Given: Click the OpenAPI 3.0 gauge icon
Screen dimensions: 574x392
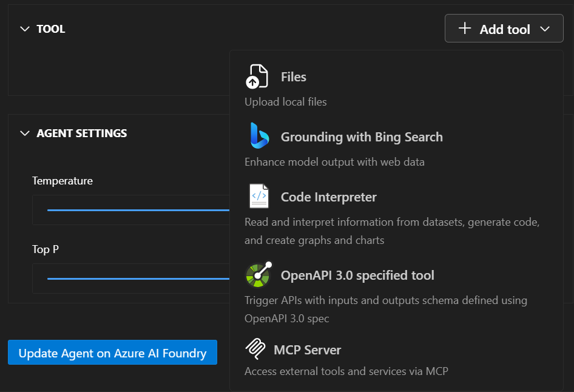Looking at the screenshot, I should pos(257,275).
